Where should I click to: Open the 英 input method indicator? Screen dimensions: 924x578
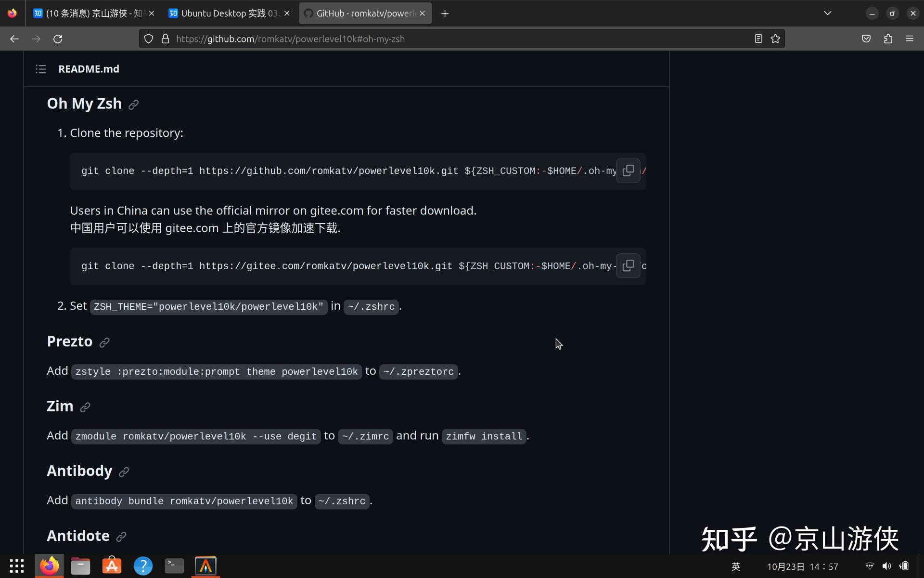(736, 566)
